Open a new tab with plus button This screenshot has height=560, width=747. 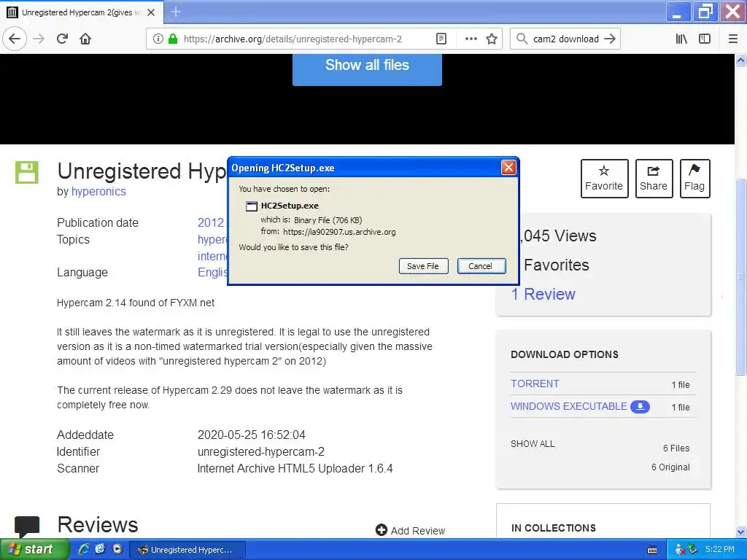[x=176, y=12]
